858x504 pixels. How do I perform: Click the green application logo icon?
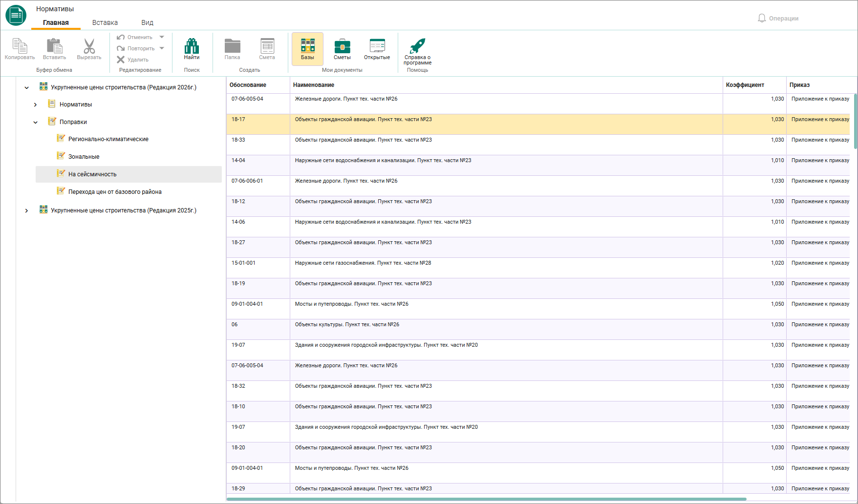coord(16,15)
